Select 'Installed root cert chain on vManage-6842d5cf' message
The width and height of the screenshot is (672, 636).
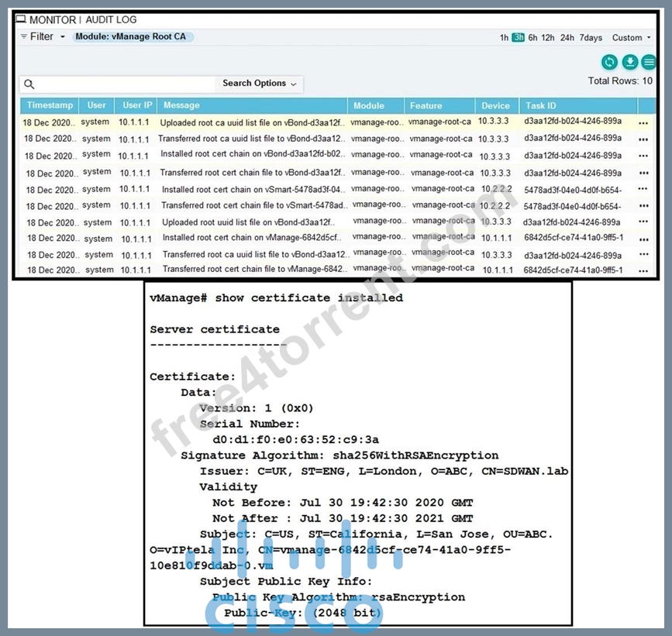click(x=253, y=237)
